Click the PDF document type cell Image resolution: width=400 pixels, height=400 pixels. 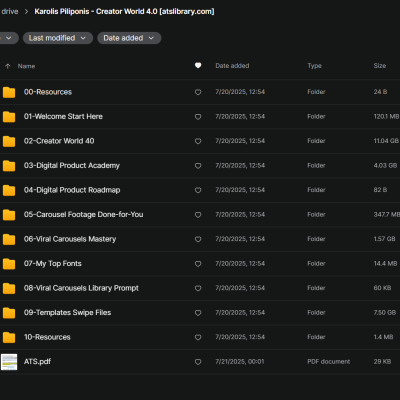(329, 361)
